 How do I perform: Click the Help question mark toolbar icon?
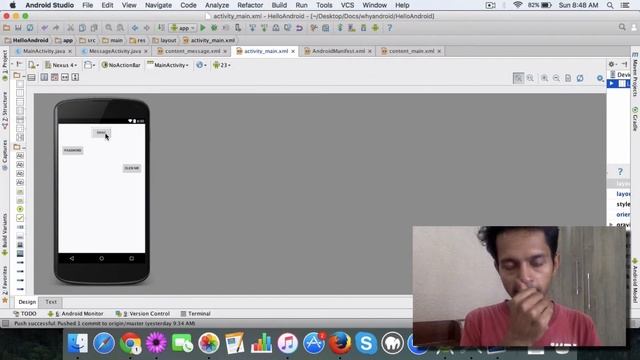[389, 28]
